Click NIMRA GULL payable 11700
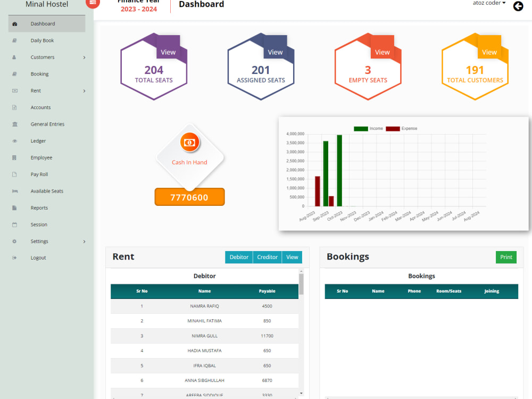 (267, 336)
